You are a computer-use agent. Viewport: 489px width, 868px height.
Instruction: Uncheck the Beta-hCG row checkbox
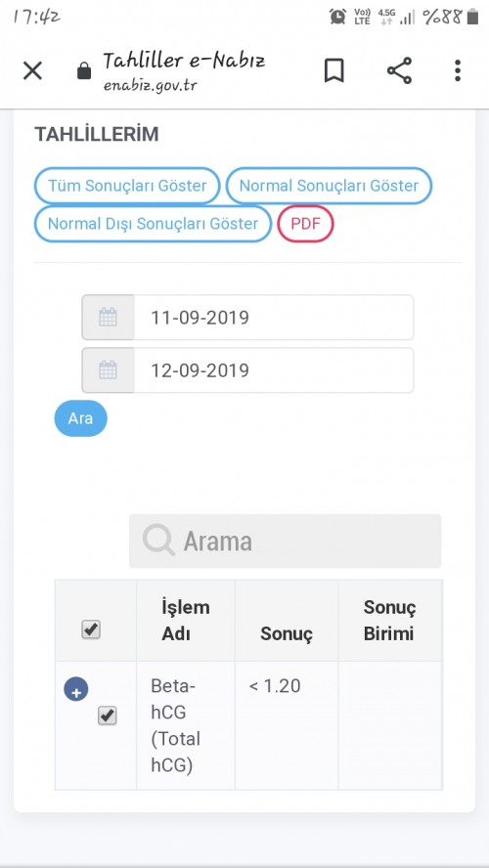(108, 716)
